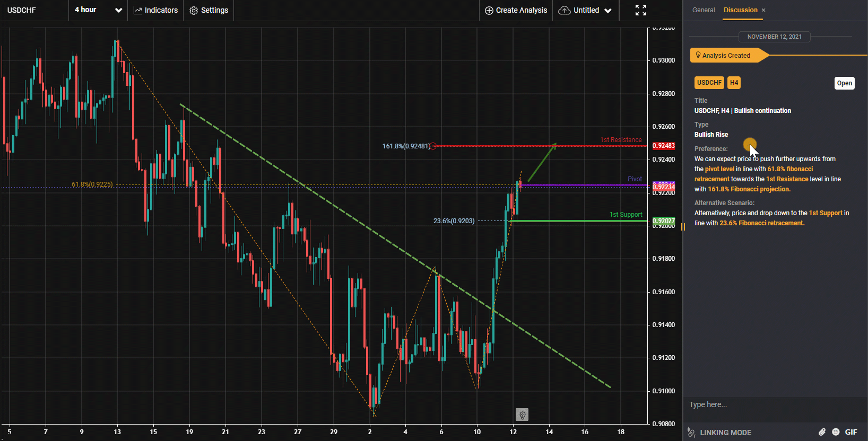The image size is (868, 441).
Task: Open the emoji picker
Action: tap(836, 432)
